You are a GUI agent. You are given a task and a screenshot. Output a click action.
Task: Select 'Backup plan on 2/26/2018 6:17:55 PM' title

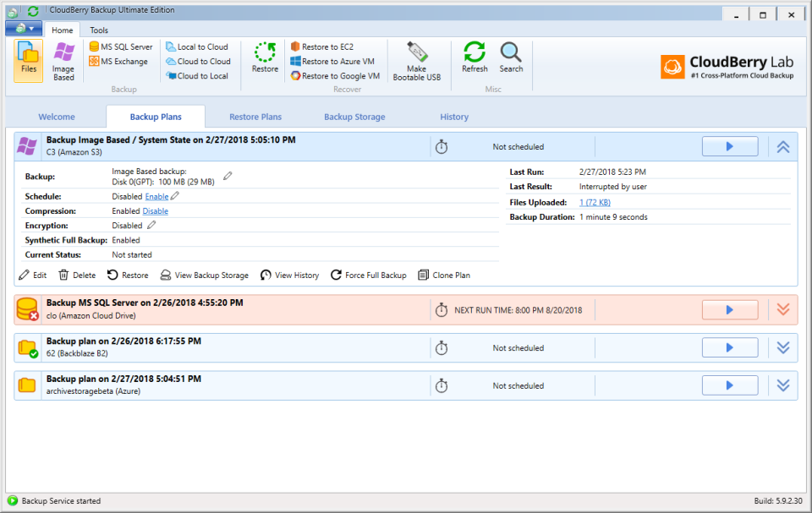point(123,341)
